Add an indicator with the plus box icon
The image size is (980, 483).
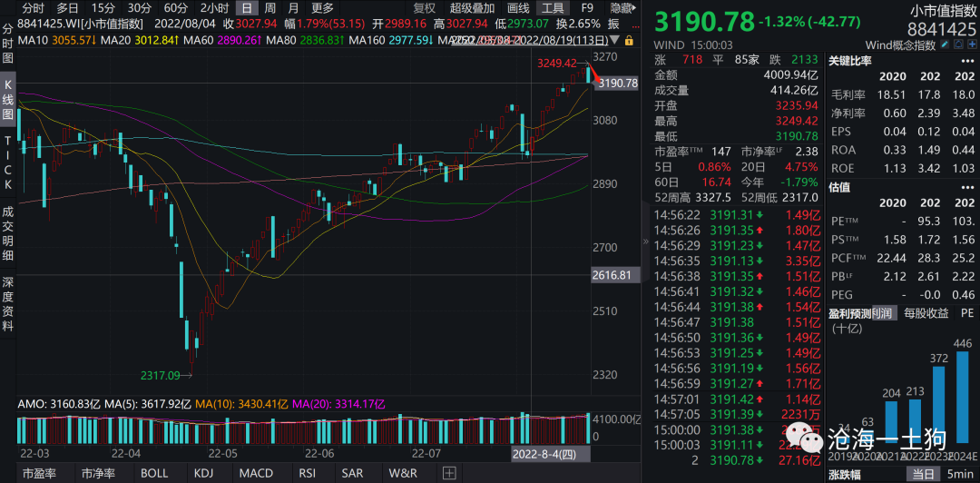pyautogui.click(x=449, y=473)
